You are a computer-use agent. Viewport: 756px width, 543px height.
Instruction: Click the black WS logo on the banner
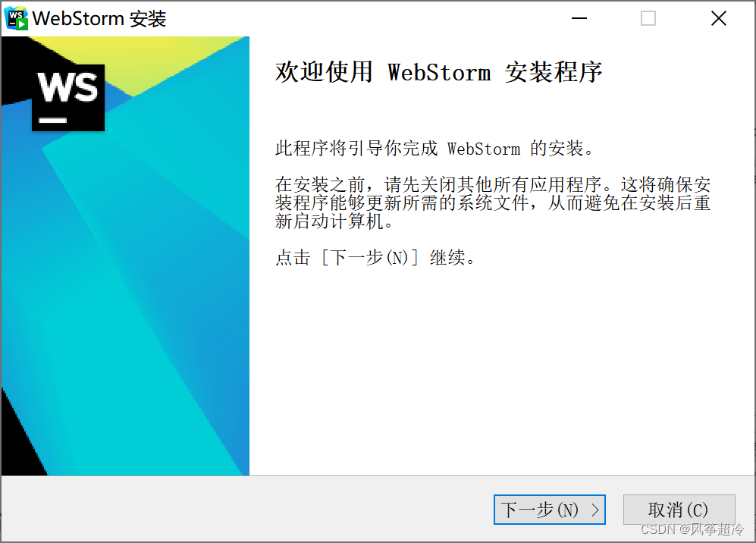click(x=68, y=97)
